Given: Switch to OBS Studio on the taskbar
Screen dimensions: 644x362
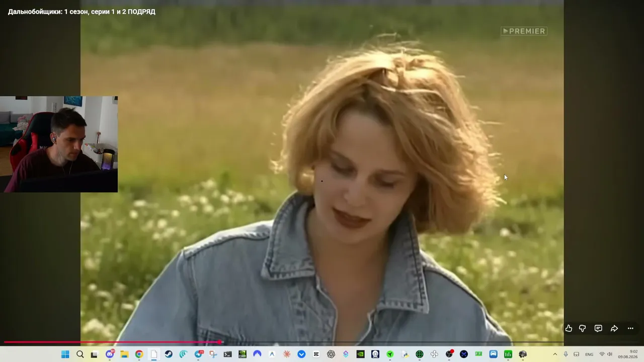Looking at the screenshot, I should [449, 354].
